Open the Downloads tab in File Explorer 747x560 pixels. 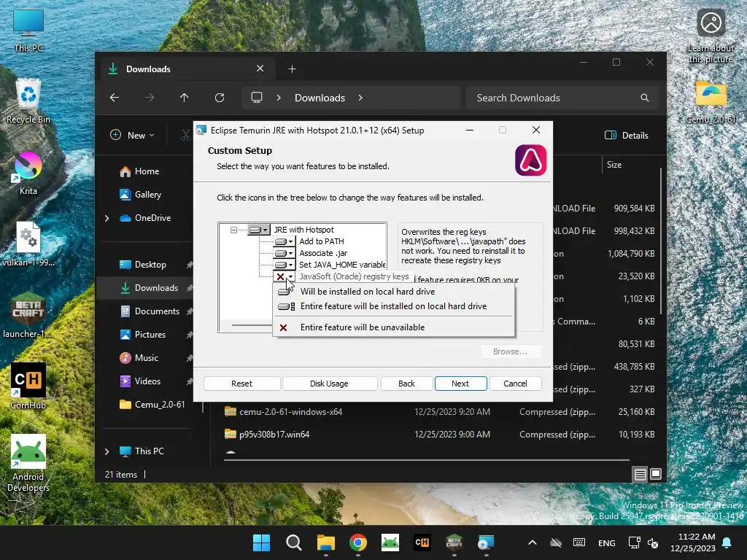[x=186, y=69]
